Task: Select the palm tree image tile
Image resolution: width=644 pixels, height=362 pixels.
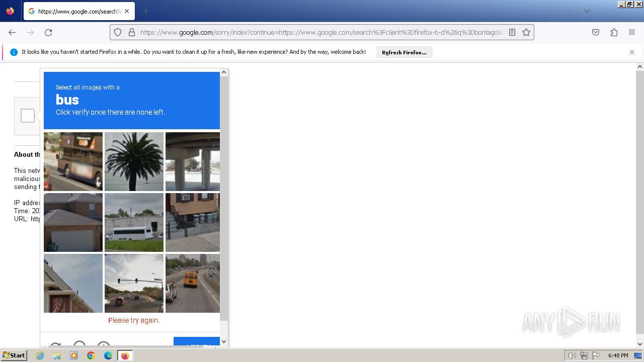Action: pos(134,161)
